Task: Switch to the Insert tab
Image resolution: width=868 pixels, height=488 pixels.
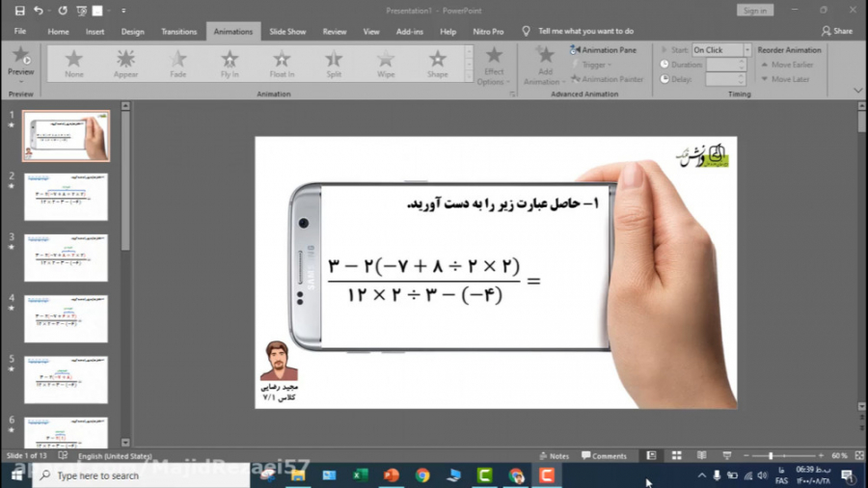Action: (95, 32)
